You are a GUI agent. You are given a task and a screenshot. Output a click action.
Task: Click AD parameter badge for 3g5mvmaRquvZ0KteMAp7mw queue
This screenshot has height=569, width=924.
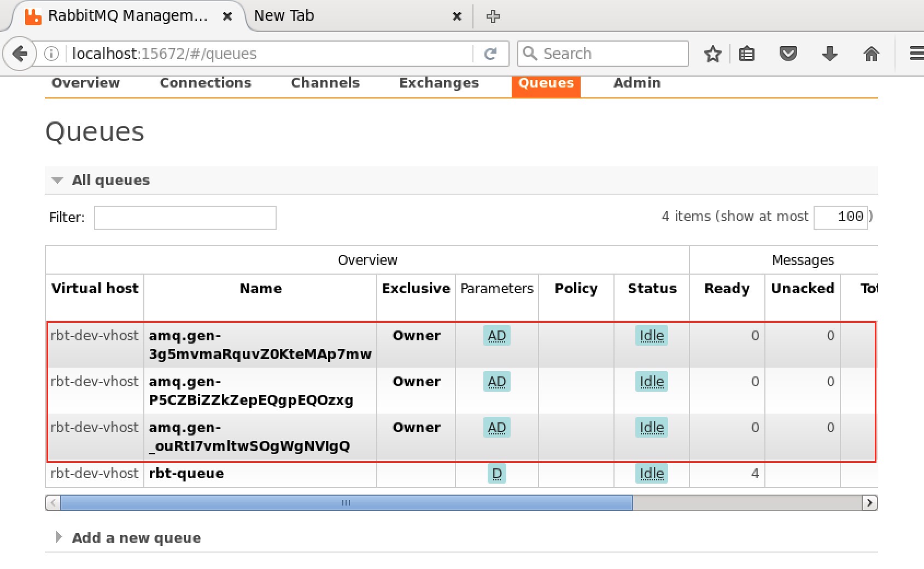[x=497, y=335]
